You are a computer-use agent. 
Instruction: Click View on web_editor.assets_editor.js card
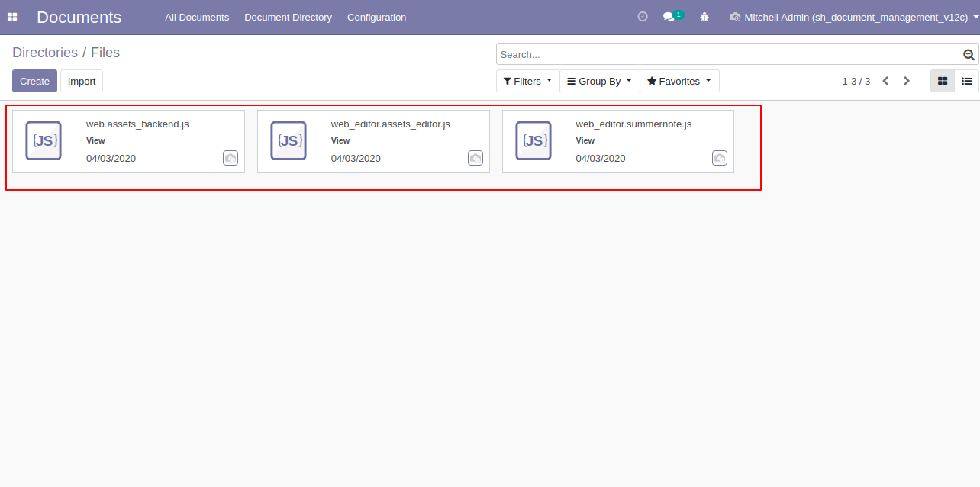tap(340, 140)
